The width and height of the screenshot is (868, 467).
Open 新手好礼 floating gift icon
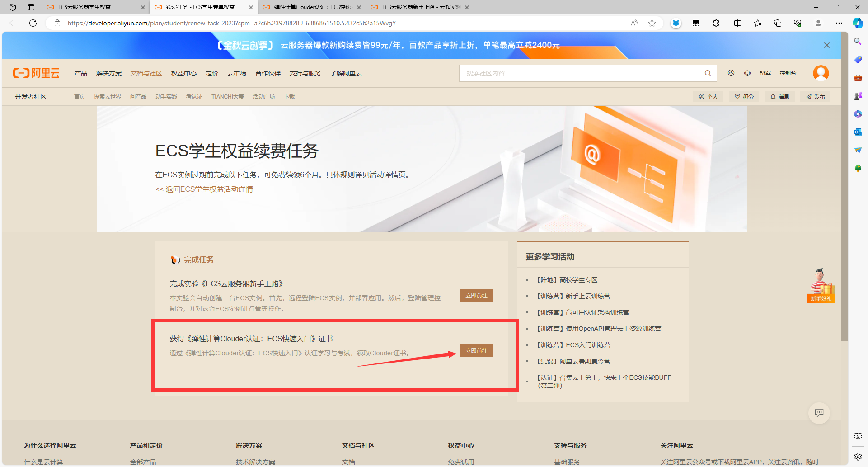821,286
